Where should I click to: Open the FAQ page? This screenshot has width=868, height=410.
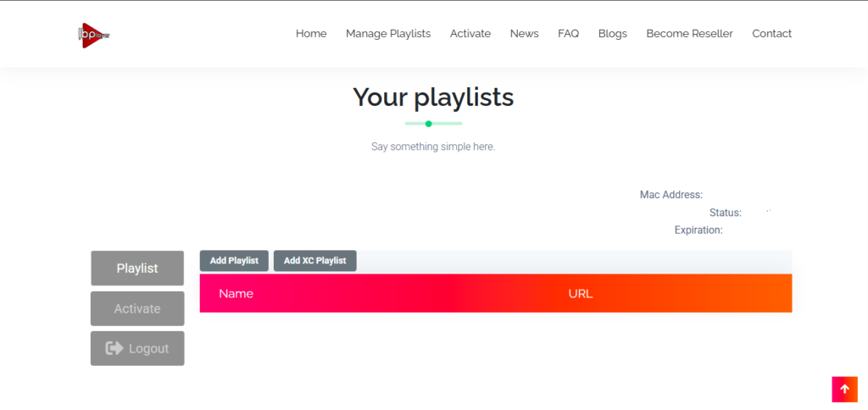coord(568,34)
